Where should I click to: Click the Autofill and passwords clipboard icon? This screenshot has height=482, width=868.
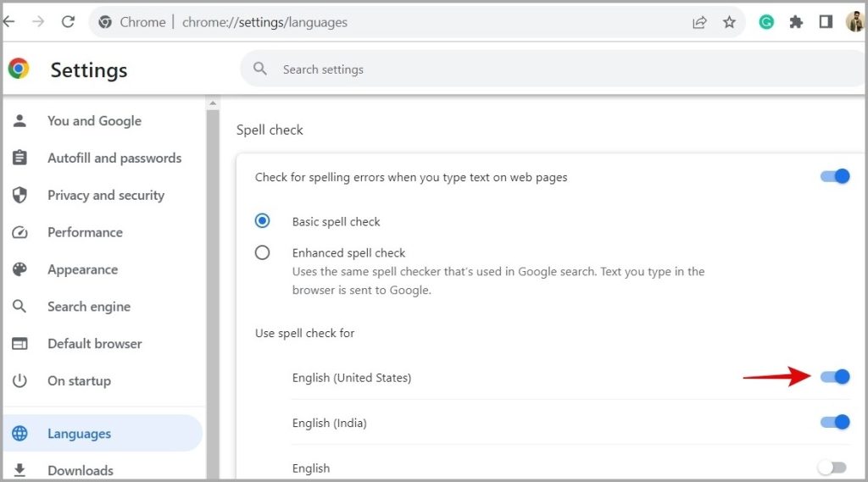[x=20, y=158]
